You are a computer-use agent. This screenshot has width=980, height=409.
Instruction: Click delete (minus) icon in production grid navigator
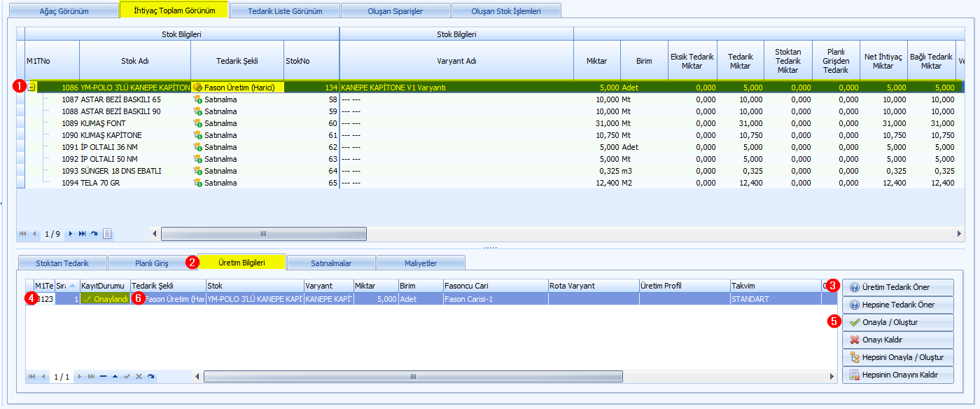[103, 377]
